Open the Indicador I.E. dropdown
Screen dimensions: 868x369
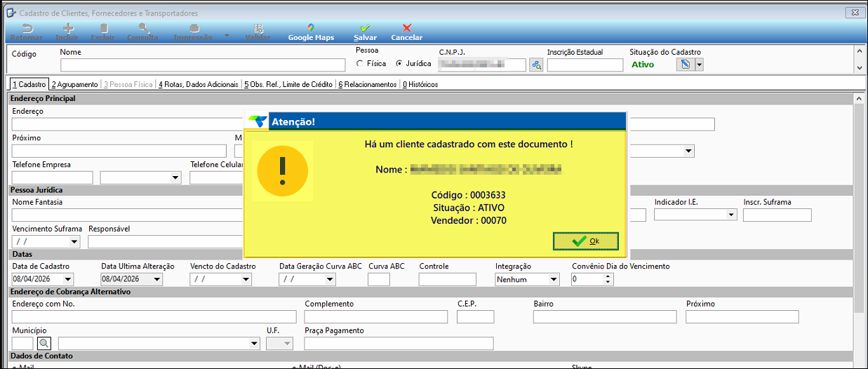(x=731, y=215)
